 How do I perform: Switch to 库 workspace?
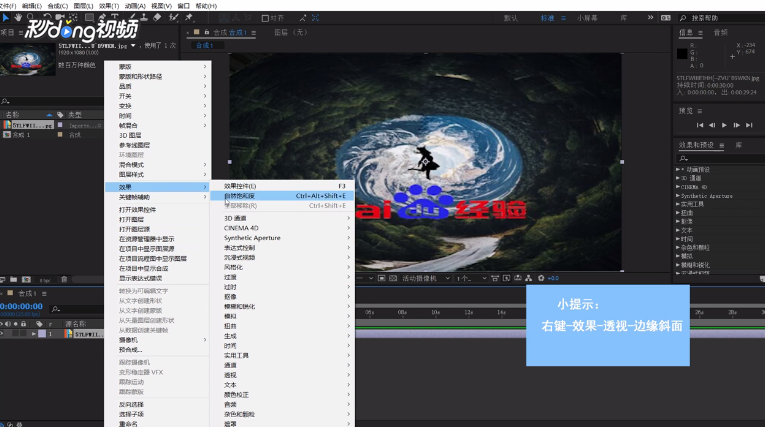(624, 18)
